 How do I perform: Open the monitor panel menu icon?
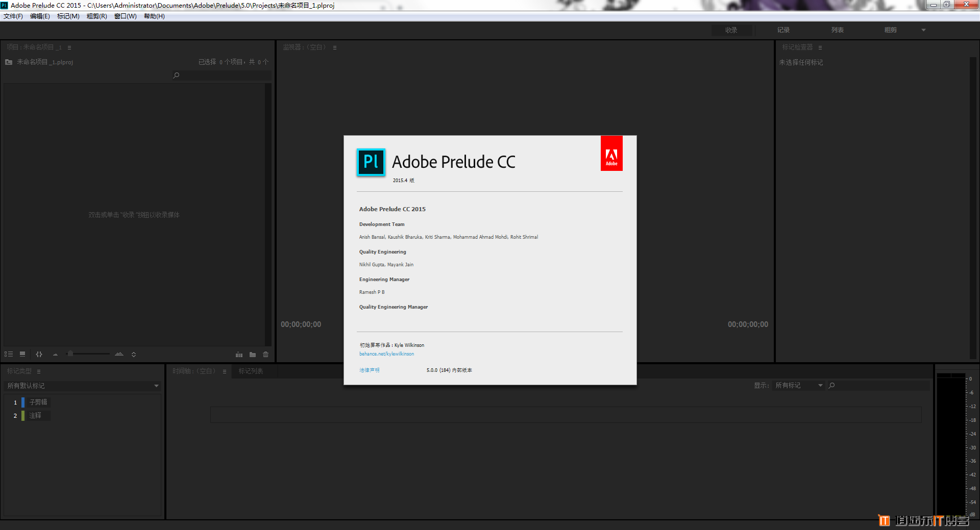tap(335, 47)
